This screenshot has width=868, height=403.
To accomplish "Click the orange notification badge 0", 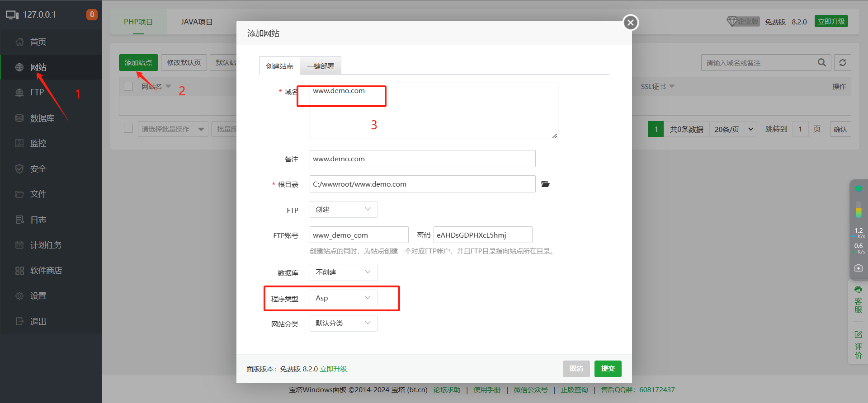I will [92, 14].
